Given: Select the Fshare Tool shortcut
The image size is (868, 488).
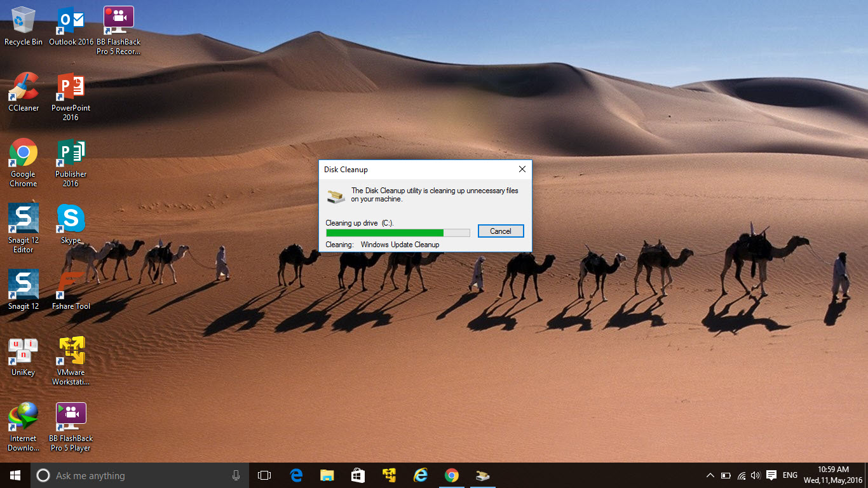Looking at the screenshot, I should (x=71, y=290).
